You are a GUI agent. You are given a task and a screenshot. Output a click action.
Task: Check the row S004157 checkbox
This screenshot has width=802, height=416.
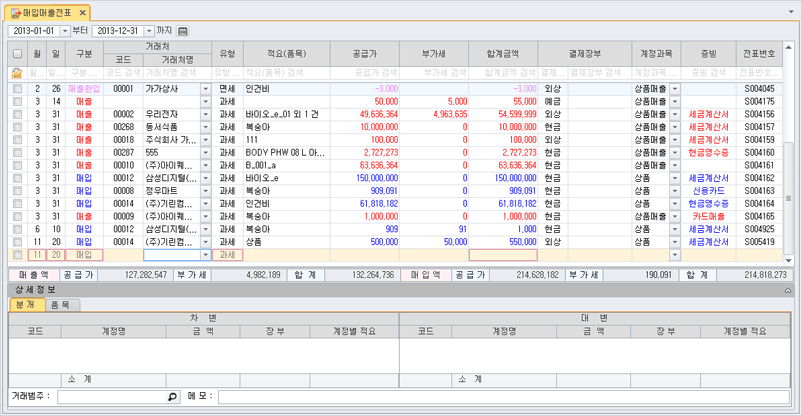17,127
